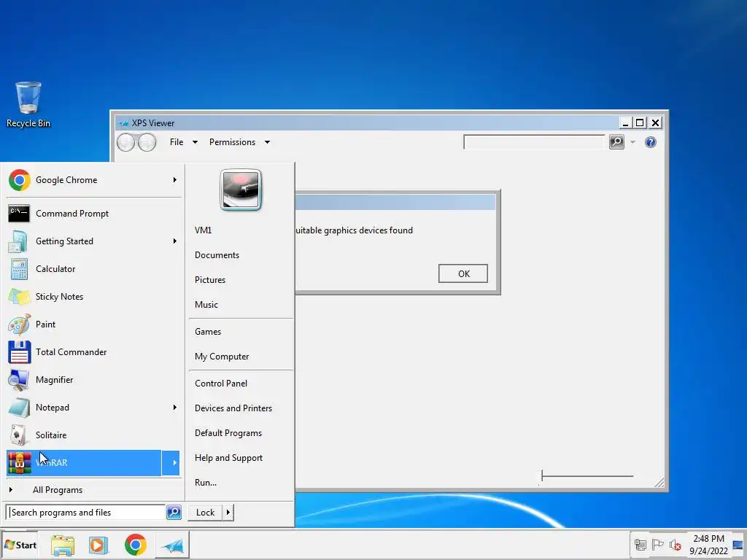
Task: Open Pictures from Start menu
Action: click(210, 280)
